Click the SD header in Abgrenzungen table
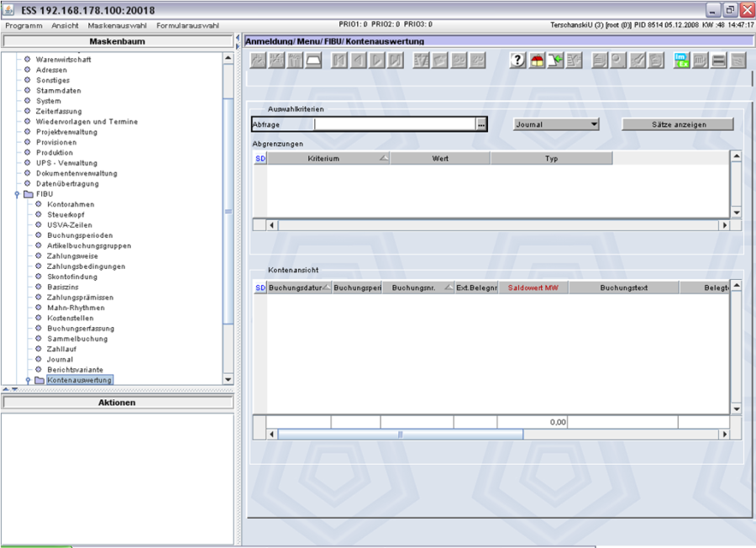The height and width of the screenshot is (548, 756). 260,158
